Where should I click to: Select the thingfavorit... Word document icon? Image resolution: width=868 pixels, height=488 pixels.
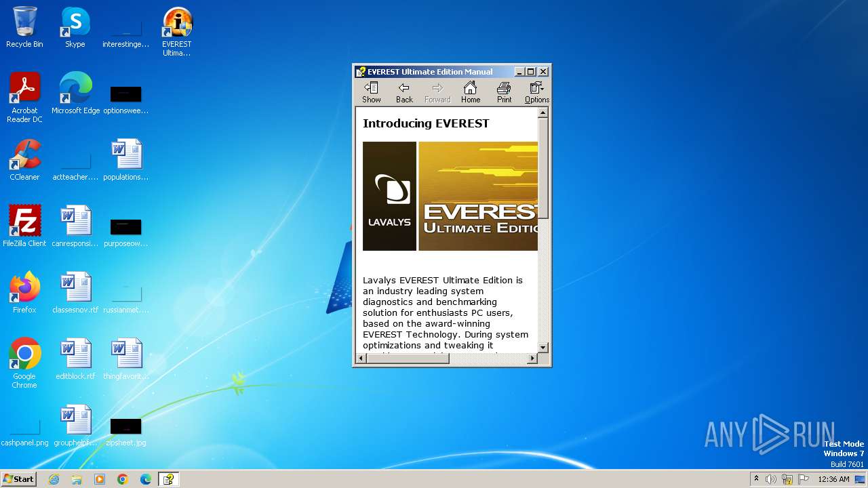[x=126, y=359]
